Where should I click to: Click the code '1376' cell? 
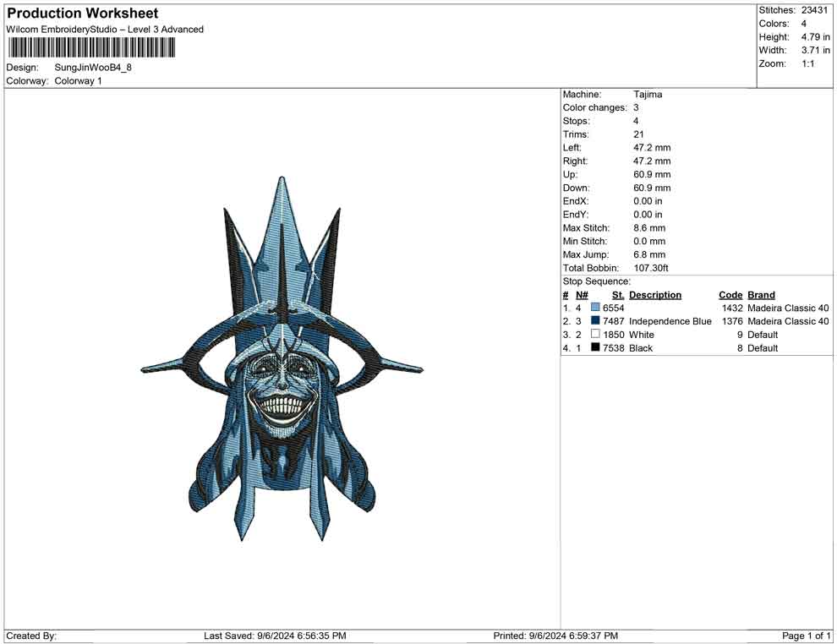coord(732,320)
